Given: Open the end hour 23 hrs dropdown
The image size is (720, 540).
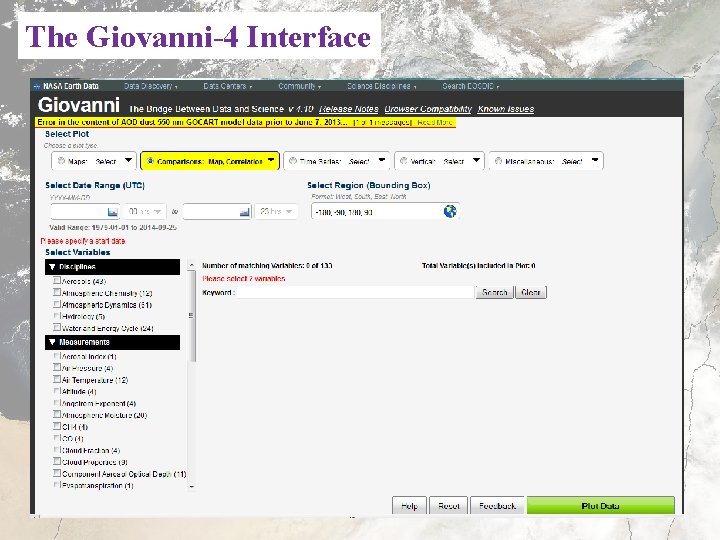Looking at the screenshot, I should tap(276, 212).
